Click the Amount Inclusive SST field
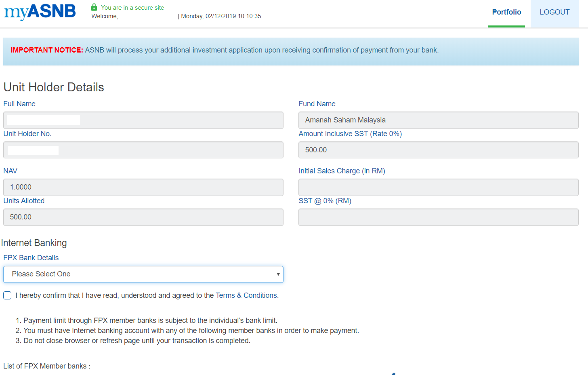 coord(439,150)
